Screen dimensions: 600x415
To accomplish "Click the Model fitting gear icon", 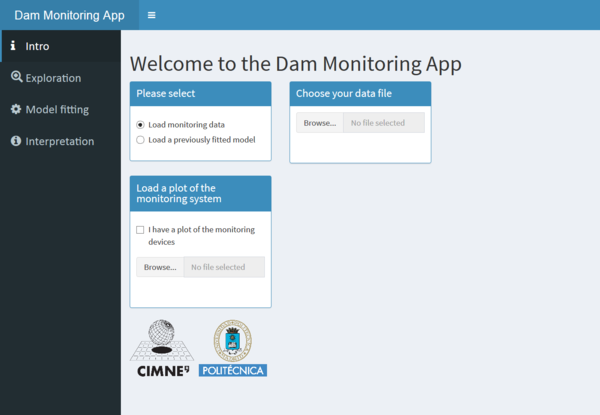I will [x=16, y=109].
